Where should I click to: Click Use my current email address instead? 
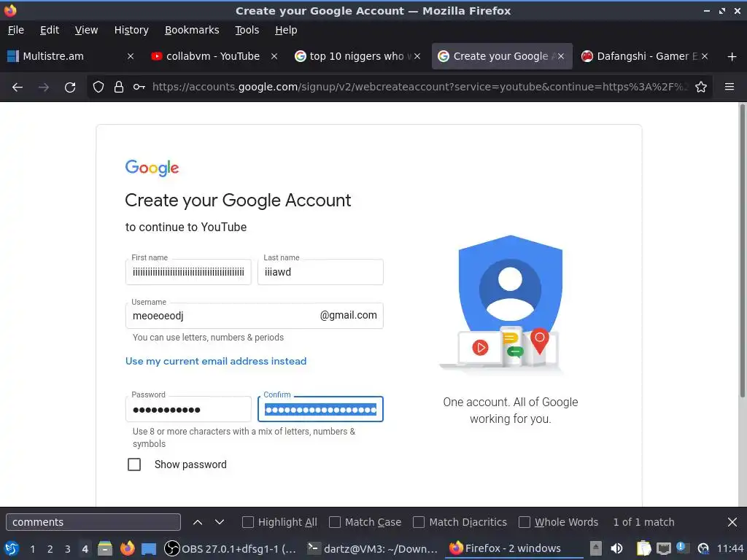tap(216, 361)
